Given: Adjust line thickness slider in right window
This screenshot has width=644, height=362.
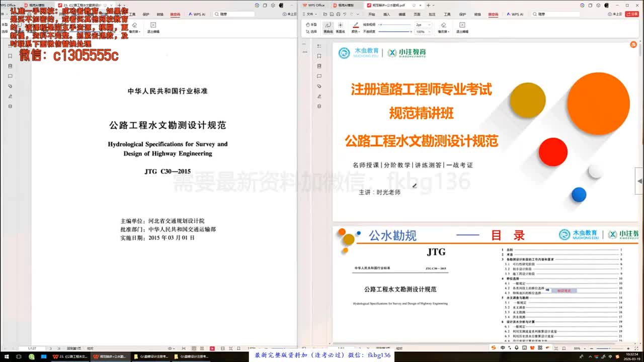Looking at the screenshot, I should (x=395, y=25).
